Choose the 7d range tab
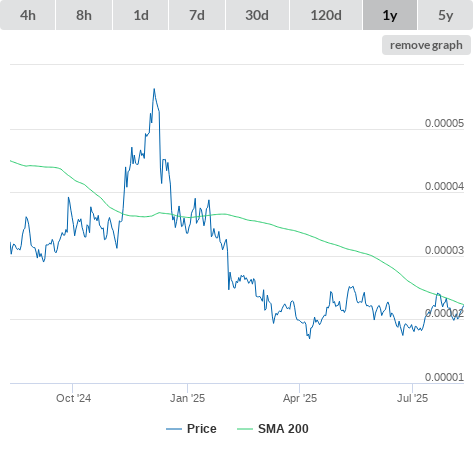This screenshot has height=455, width=474. pyautogui.click(x=197, y=15)
